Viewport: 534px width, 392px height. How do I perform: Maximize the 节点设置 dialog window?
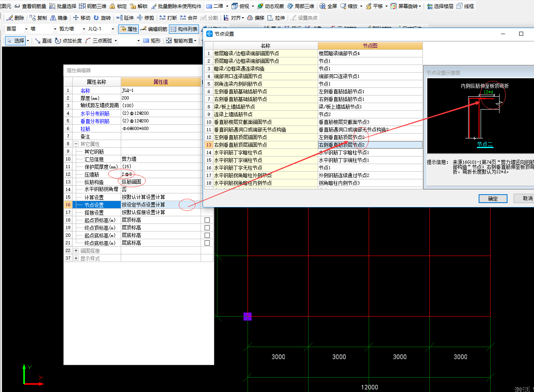pos(521,34)
